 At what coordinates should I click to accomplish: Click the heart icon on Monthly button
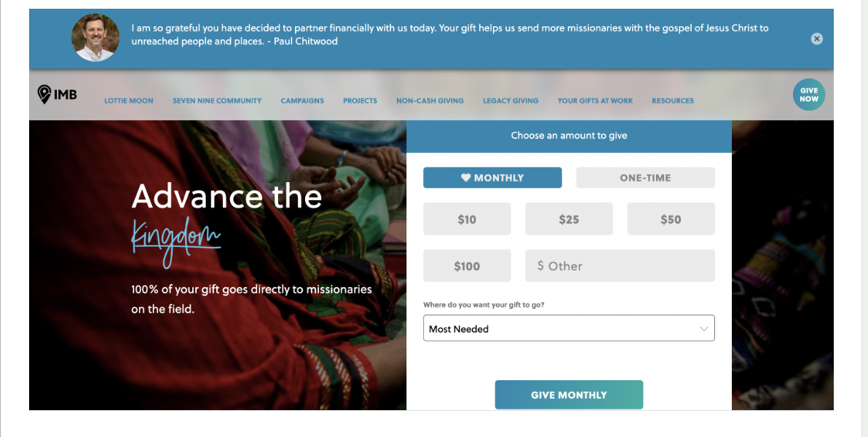tap(466, 177)
